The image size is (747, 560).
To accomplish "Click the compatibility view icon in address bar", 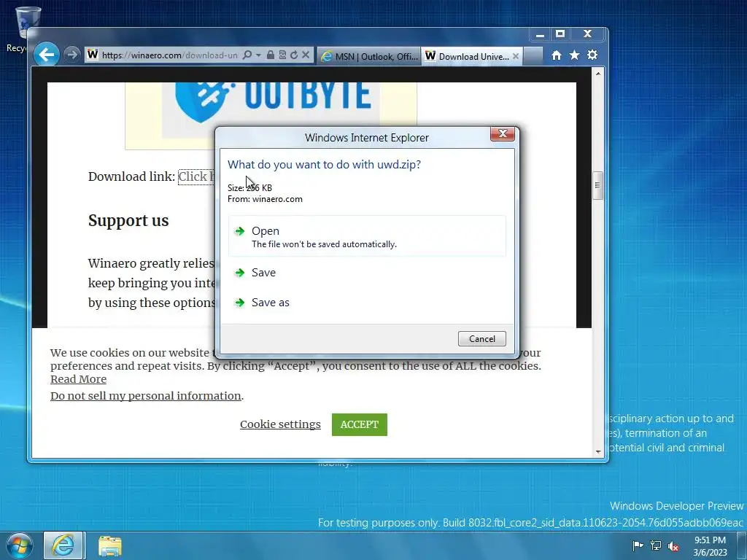I will [282, 55].
